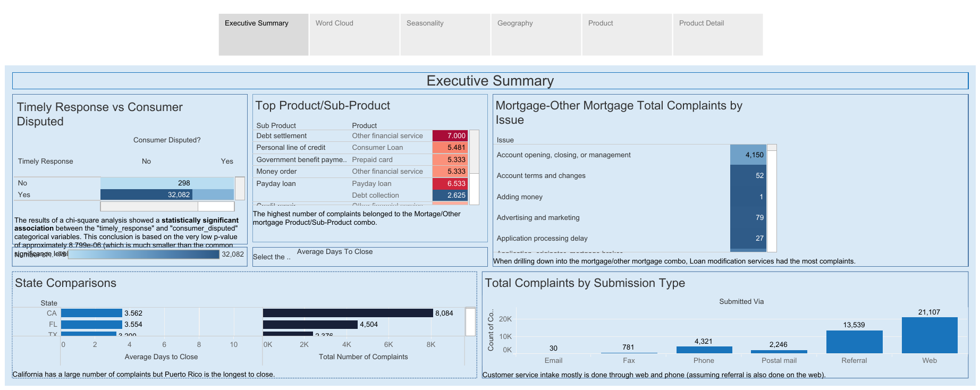980x390 pixels.
Task: Click the Referral submission bar 13,539
Action: click(854, 342)
